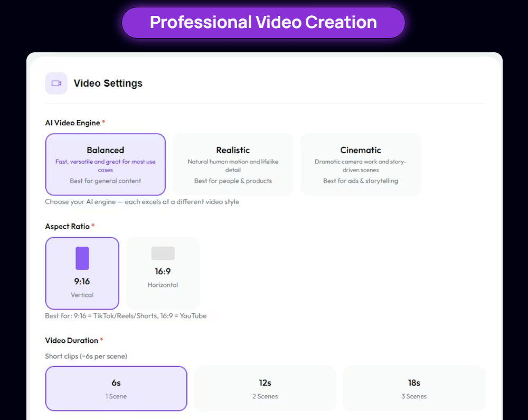Click the Best for general content text

105,181
